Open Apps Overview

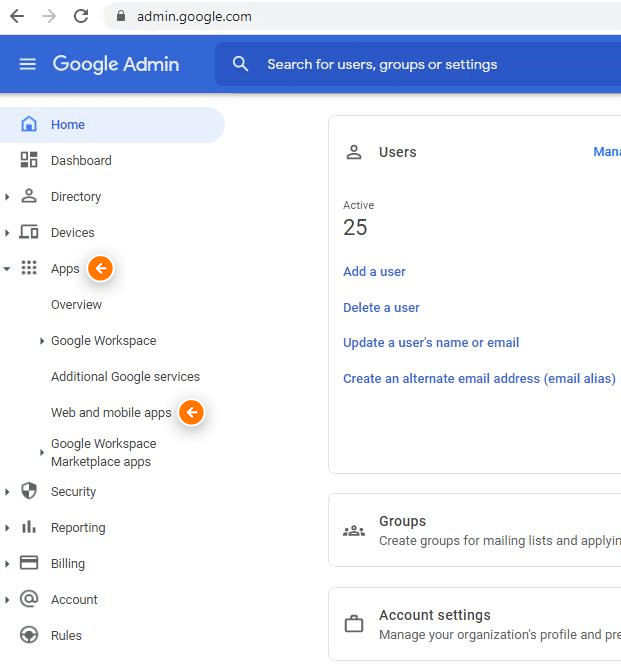(x=76, y=305)
